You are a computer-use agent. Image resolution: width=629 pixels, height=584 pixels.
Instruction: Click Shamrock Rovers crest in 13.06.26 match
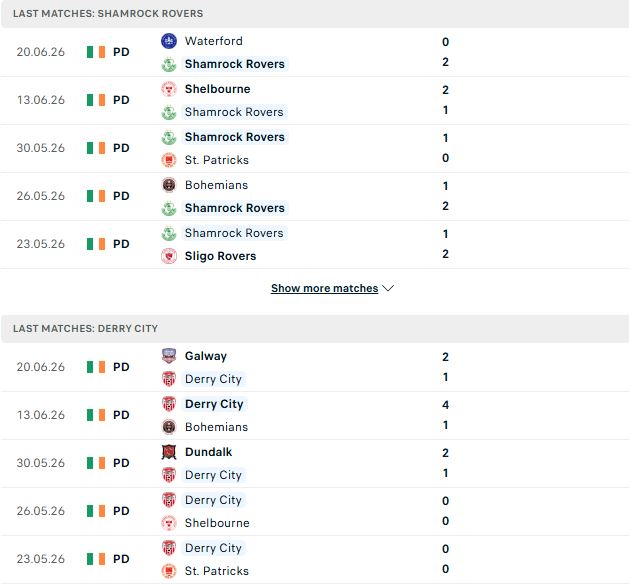[169, 112]
